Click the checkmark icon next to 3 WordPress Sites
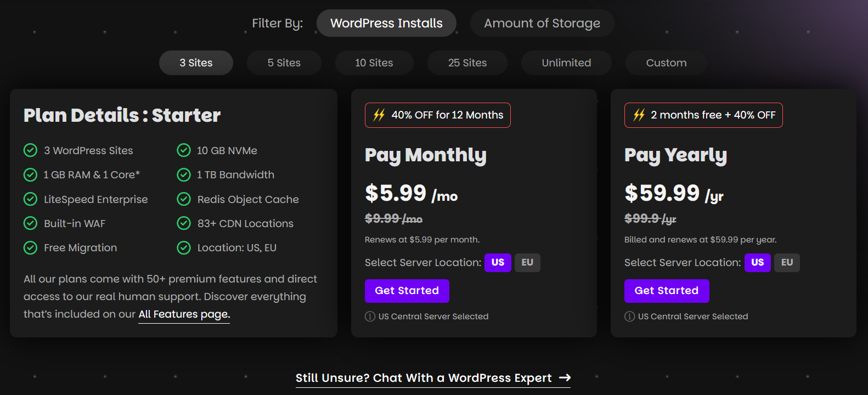The height and width of the screenshot is (395, 868). [31, 150]
